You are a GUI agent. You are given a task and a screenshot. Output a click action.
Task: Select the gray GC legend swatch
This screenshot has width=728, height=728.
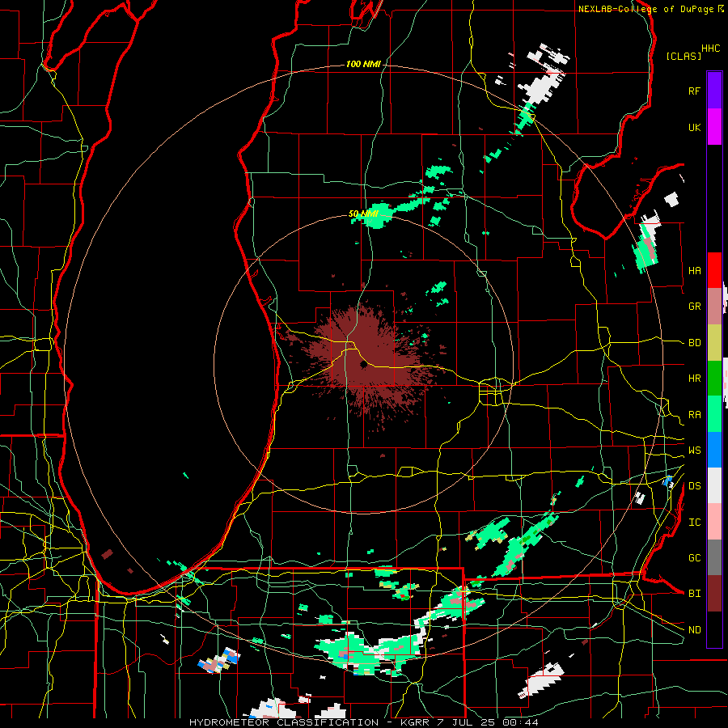[714, 557]
